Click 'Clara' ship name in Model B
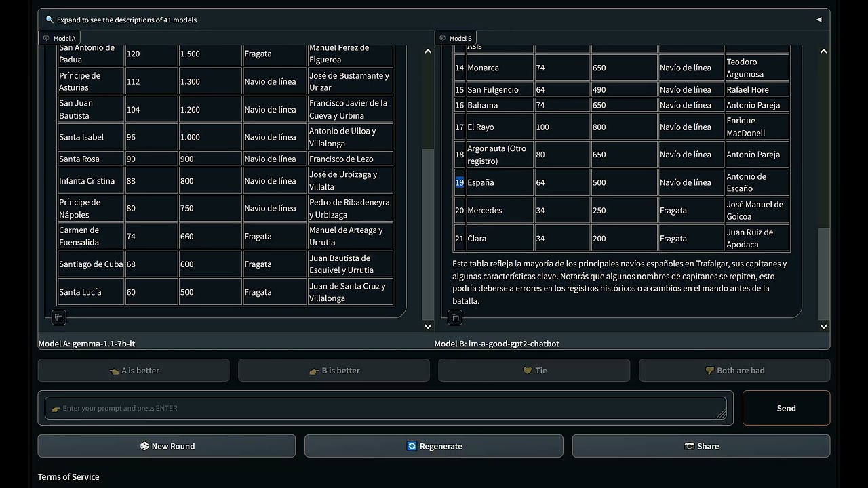The image size is (868, 488). [x=477, y=238]
